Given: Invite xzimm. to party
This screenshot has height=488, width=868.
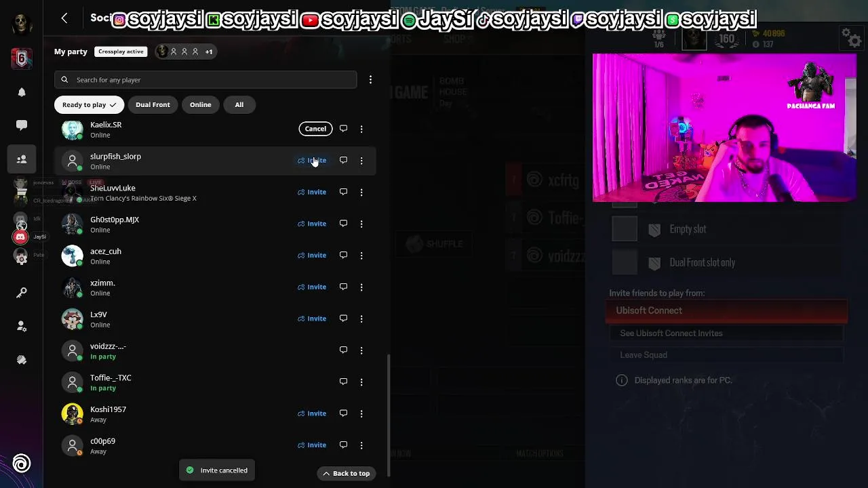Looking at the screenshot, I should coord(312,287).
